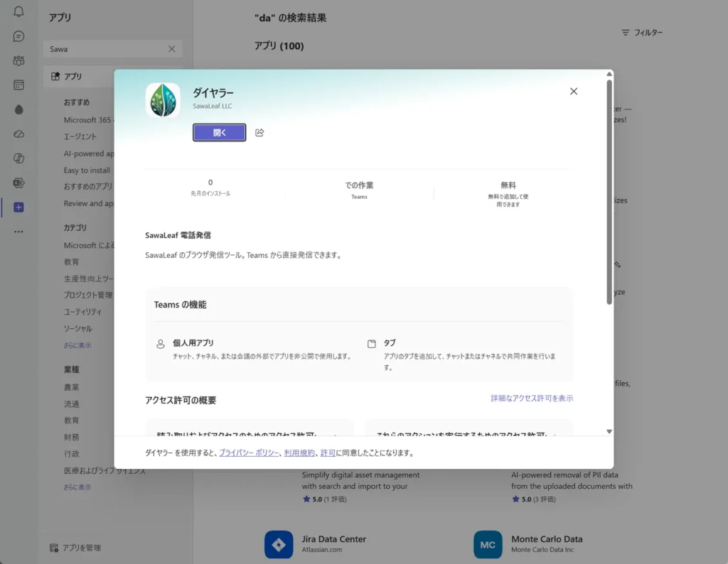Open アプリを管理 at the bottom
The width and height of the screenshot is (728, 564).
(x=75, y=548)
